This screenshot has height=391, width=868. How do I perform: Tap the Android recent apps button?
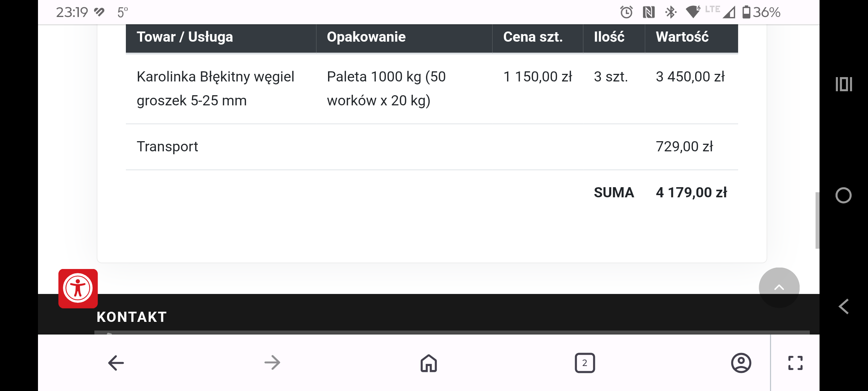click(x=844, y=84)
